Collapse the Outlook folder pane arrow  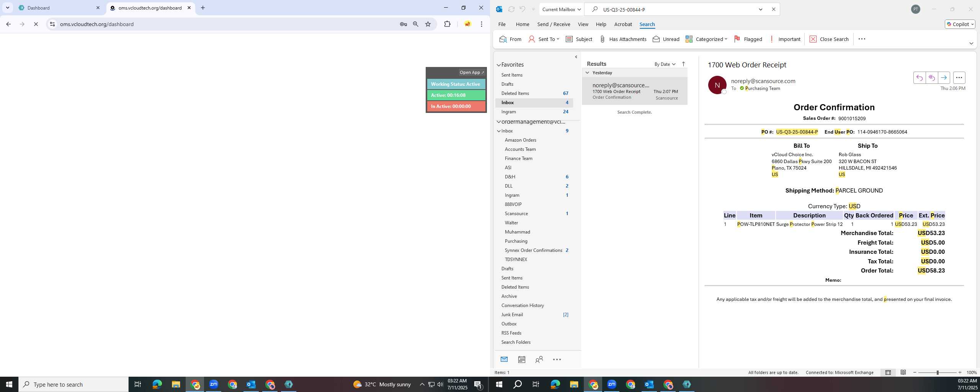click(576, 57)
